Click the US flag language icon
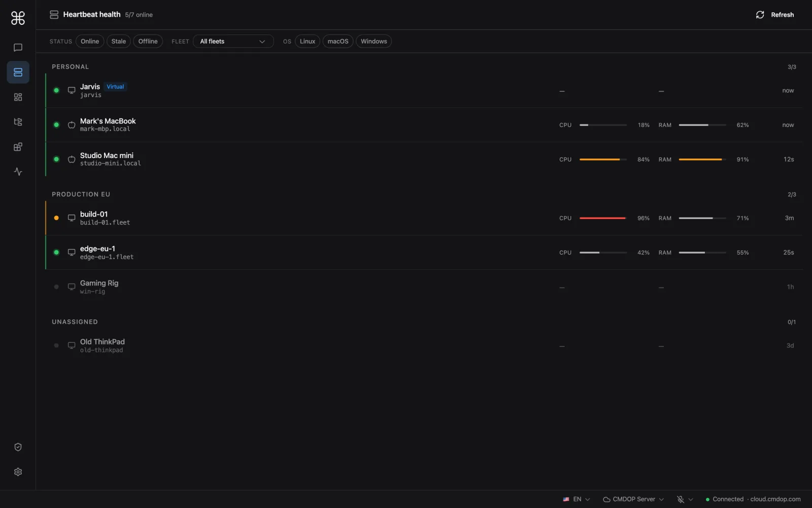This screenshot has width=812, height=508. (x=566, y=499)
